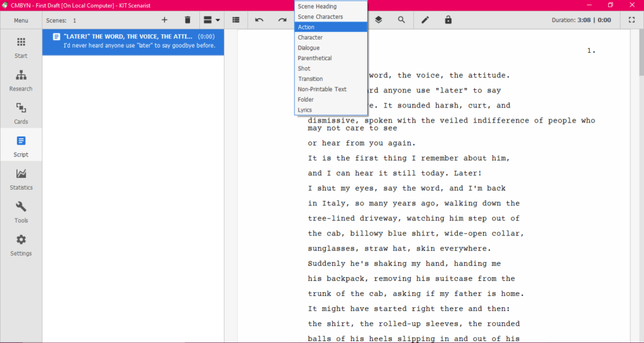The image size is (644, 343).
Task: Delete the selected scene with trash icon
Action: 187,19
